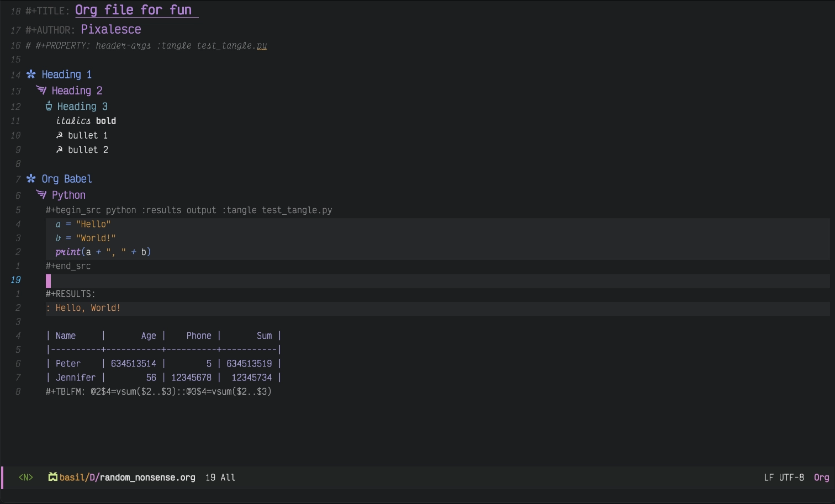Click the wing icon next to Python heading

40,194
